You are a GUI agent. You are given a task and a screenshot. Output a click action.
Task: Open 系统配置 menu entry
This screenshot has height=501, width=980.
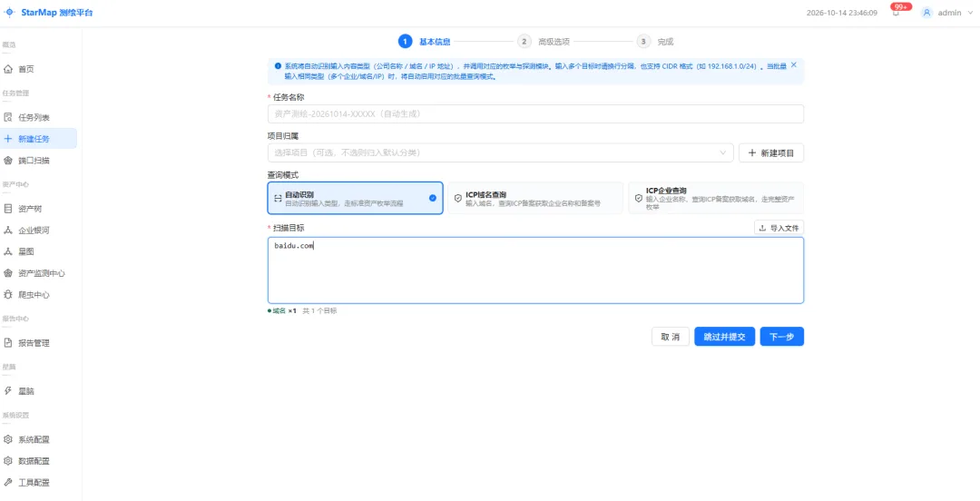click(39, 439)
